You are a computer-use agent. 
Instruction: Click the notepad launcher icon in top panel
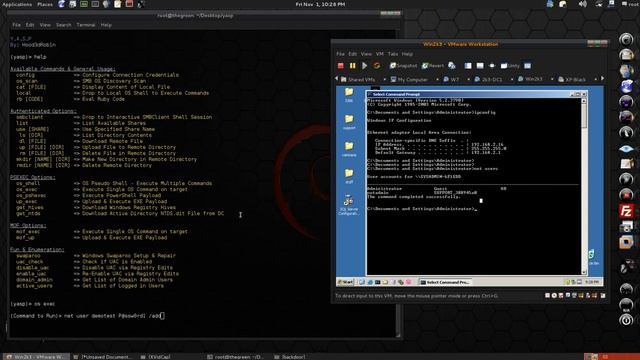pos(118,4)
